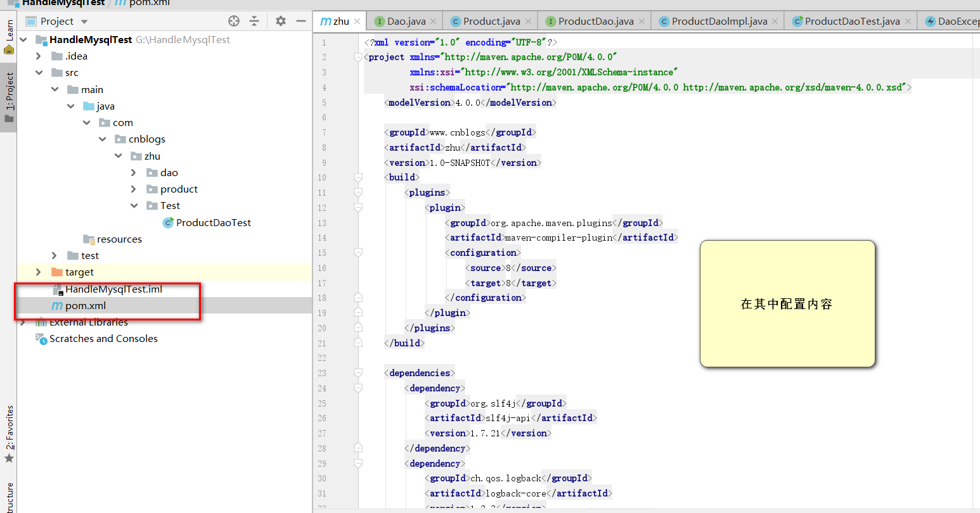Screen dimensions: 980x513
Task: Hide the Project panel with minimize icon
Action: (x=301, y=21)
